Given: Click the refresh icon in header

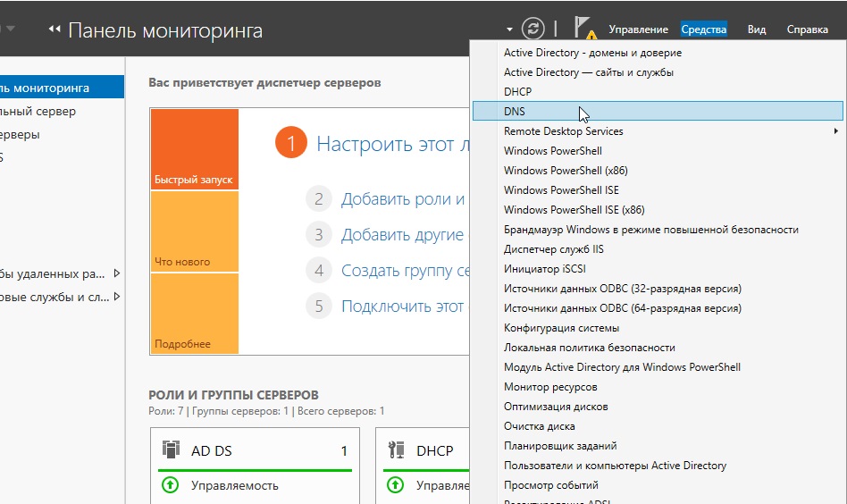Looking at the screenshot, I should click(x=533, y=29).
